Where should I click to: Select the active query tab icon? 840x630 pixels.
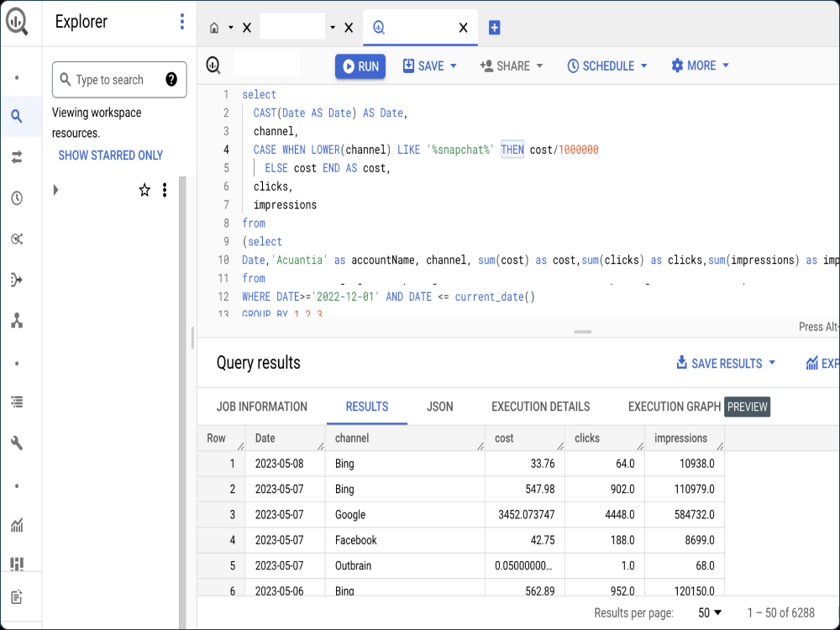click(379, 28)
